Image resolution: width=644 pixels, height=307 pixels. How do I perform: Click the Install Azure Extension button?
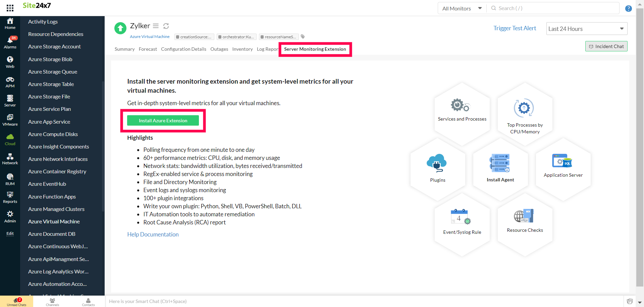(163, 120)
